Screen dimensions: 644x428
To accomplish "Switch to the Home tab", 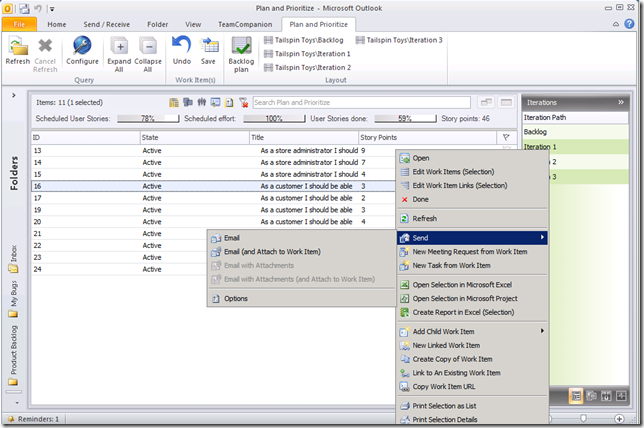I will [57, 24].
